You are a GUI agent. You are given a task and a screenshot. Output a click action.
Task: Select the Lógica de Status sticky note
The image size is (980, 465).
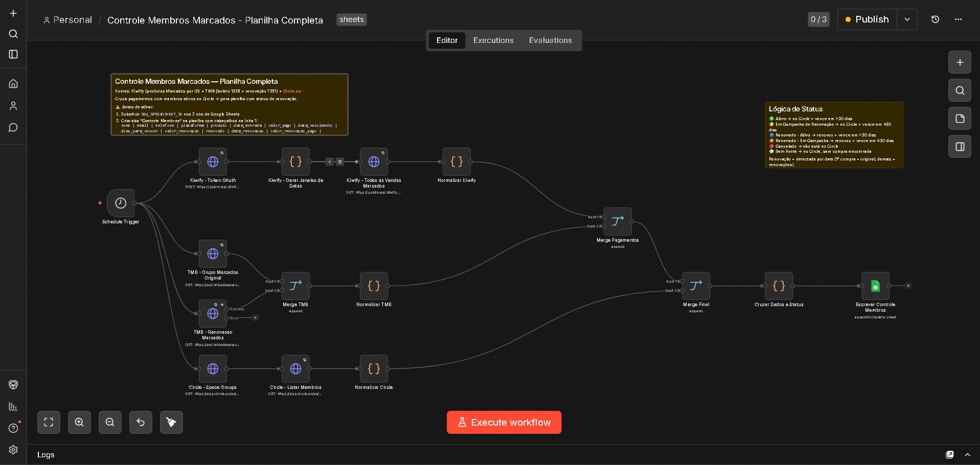pos(834,135)
